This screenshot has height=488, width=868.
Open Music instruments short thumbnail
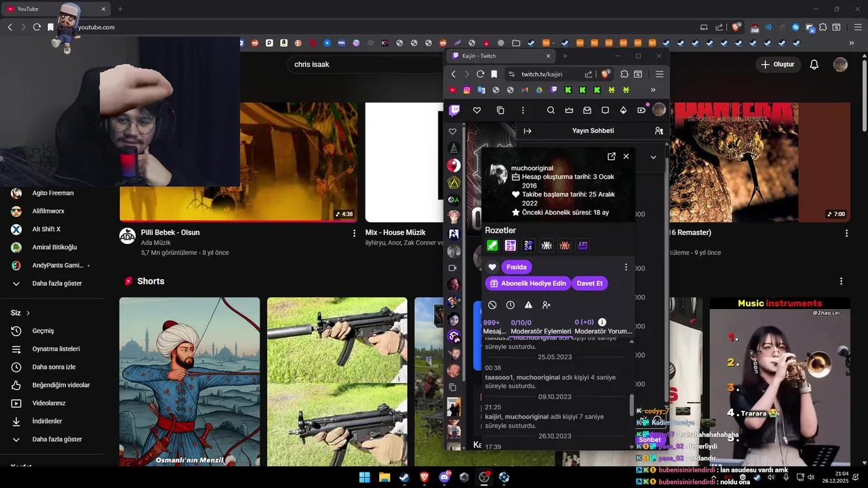(780, 382)
